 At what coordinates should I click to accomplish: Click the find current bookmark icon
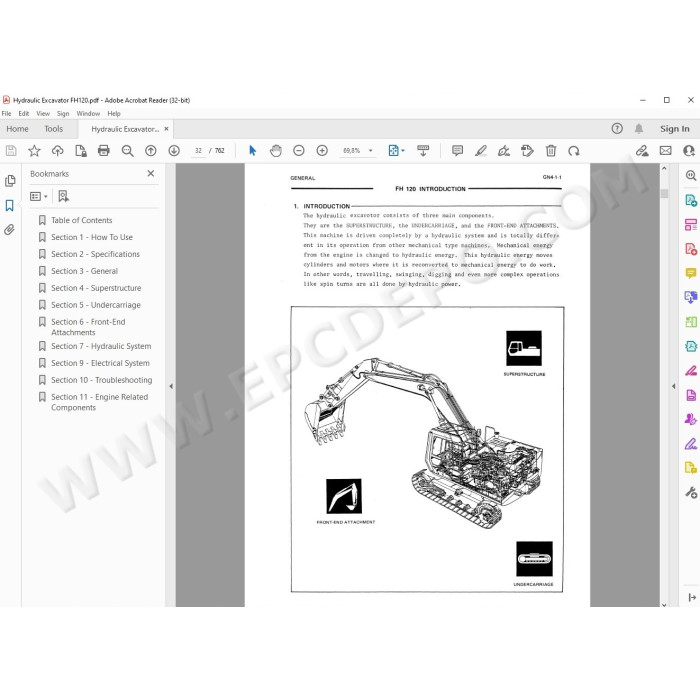pos(63,196)
